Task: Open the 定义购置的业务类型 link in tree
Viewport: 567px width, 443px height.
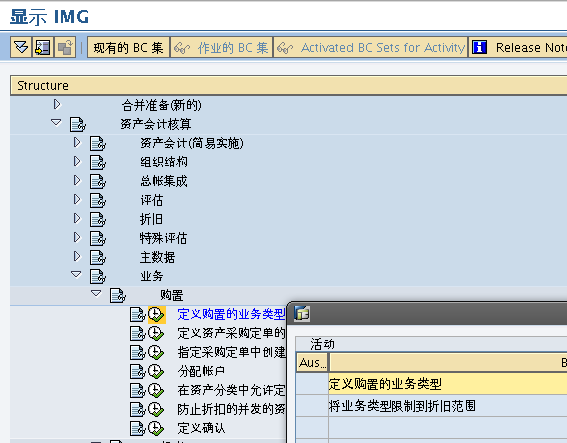Action: (x=231, y=314)
